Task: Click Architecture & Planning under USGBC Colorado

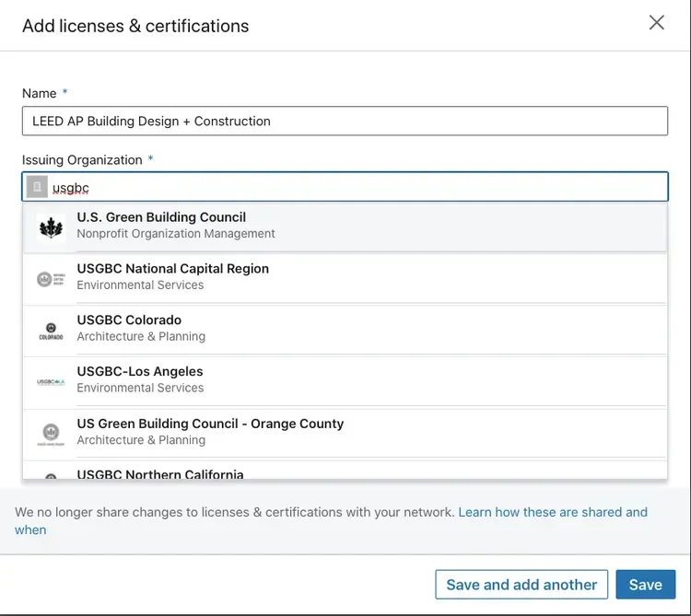Action: point(141,336)
